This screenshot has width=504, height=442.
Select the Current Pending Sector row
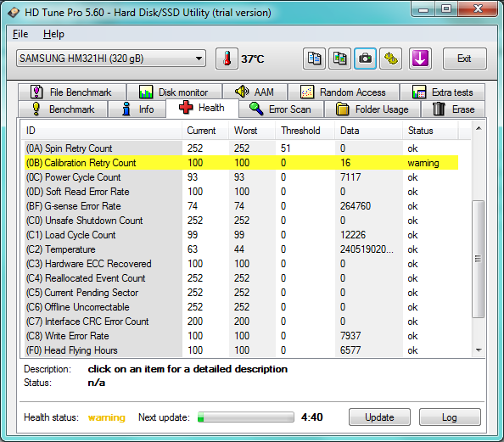240,293
